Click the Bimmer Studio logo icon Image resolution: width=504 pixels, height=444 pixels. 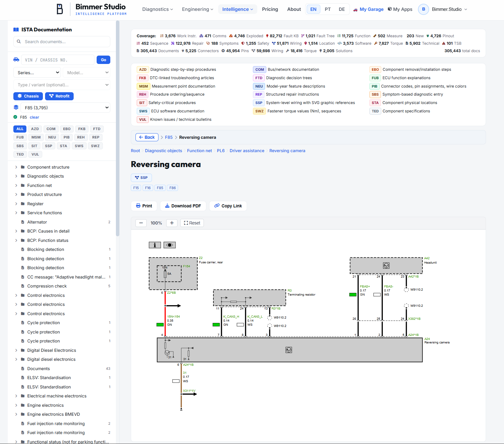pos(60,9)
